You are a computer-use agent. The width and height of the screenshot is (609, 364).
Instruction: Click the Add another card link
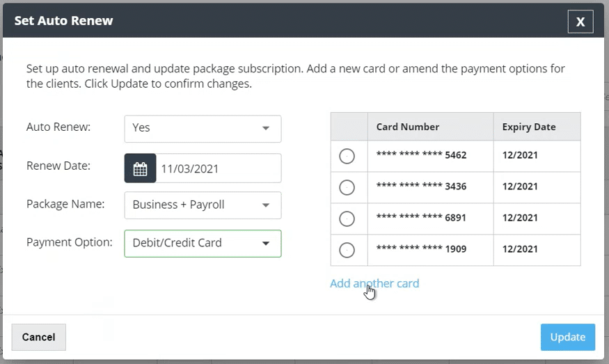tap(374, 283)
